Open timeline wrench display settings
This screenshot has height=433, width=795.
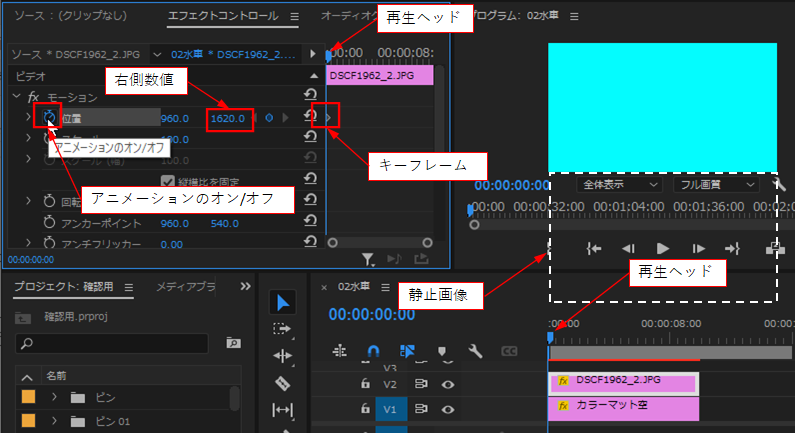click(x=475, y=351)
